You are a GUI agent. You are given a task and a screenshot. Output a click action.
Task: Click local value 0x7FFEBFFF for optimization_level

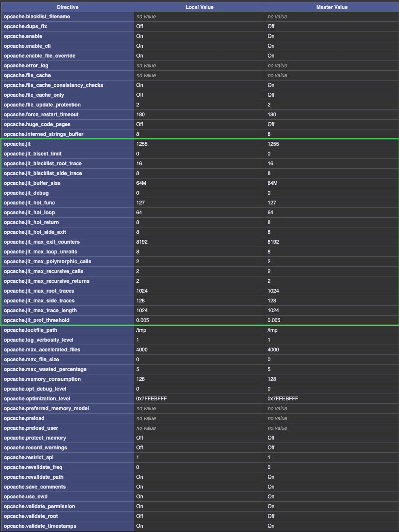pyautogui.click(x=151, y=399)
